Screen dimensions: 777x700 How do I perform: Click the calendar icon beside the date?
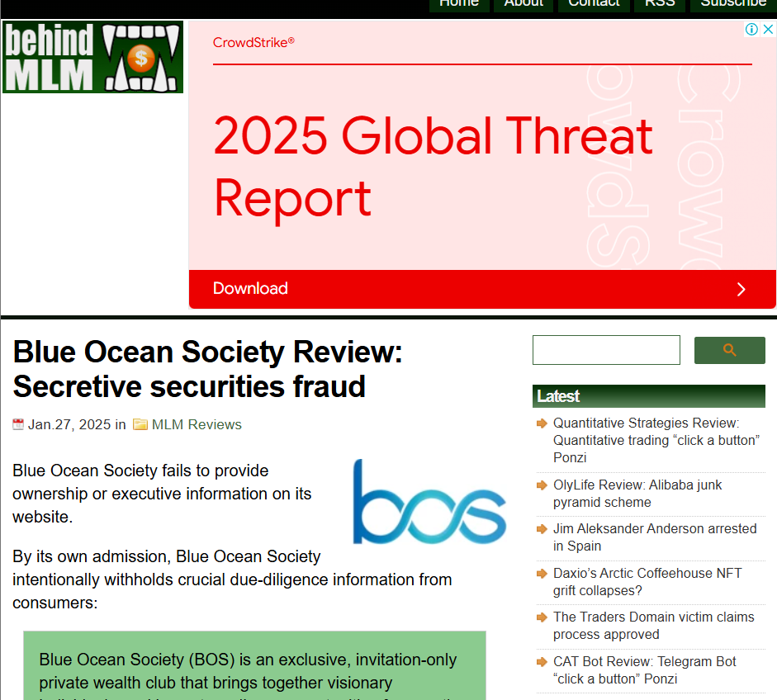18,424
